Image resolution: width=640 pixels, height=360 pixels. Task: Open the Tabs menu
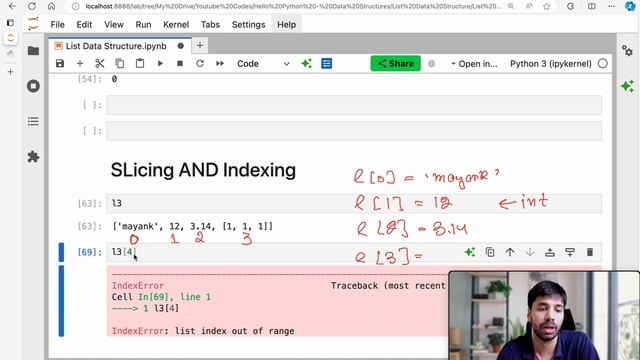click(210, 24)
